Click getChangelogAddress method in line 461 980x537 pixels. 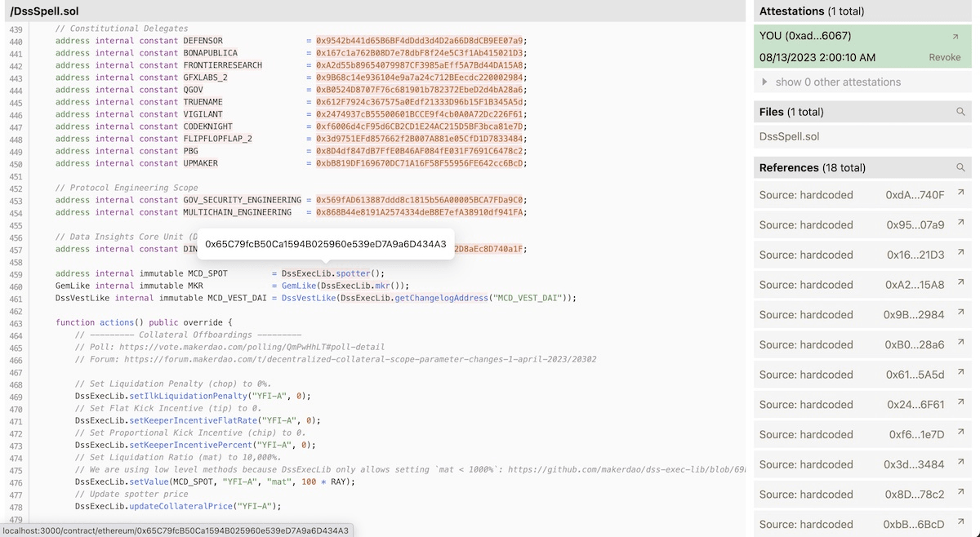441,298
